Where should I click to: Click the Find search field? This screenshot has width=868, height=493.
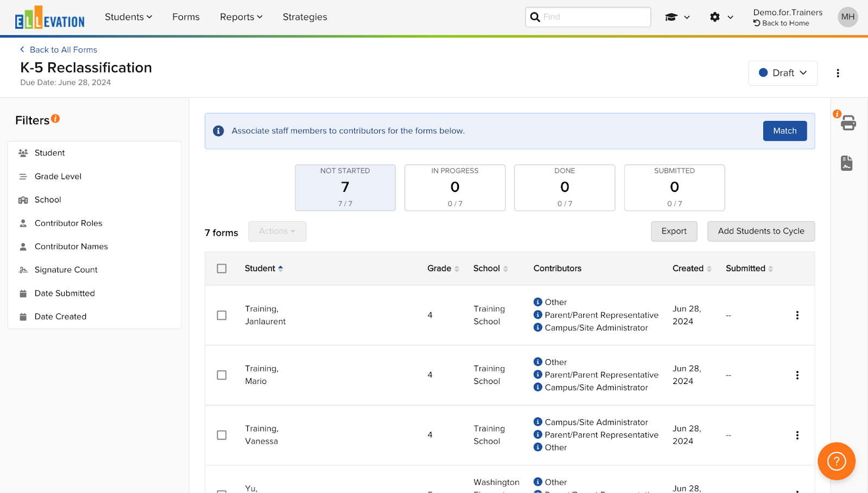tap(588, 17)
